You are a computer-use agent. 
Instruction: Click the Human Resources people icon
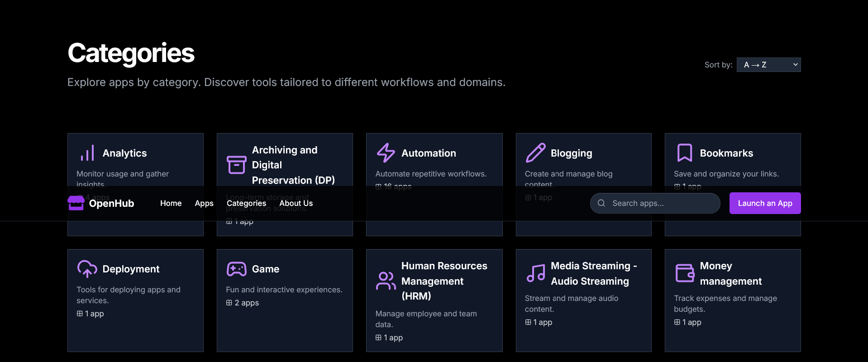pyautogui.click(x=386, y=281)
